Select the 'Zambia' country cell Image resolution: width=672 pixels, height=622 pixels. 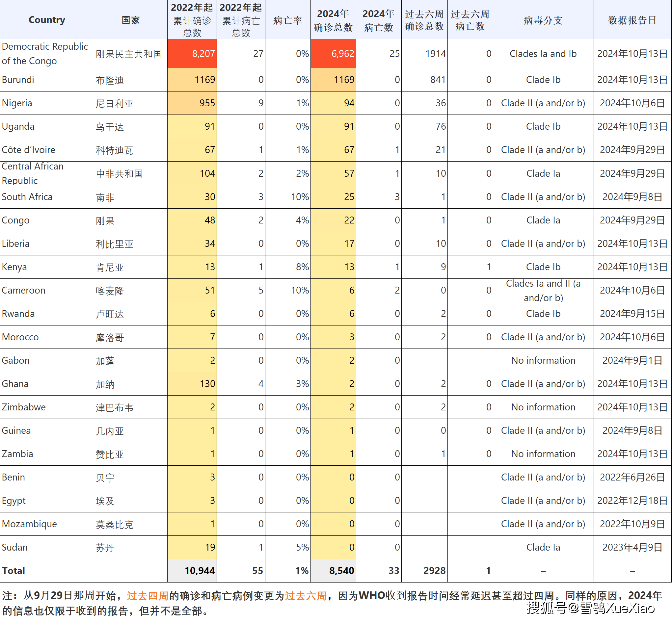coord(47,454)
